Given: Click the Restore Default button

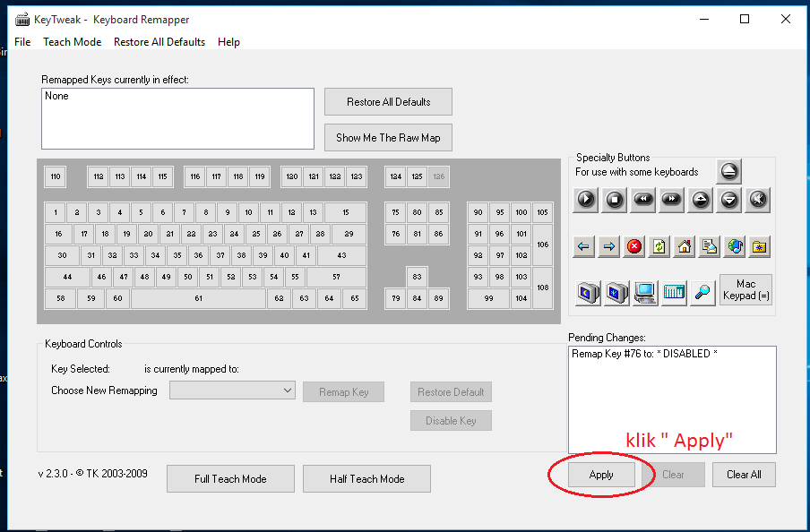Looking at the screenshot, I should (451, 392).
